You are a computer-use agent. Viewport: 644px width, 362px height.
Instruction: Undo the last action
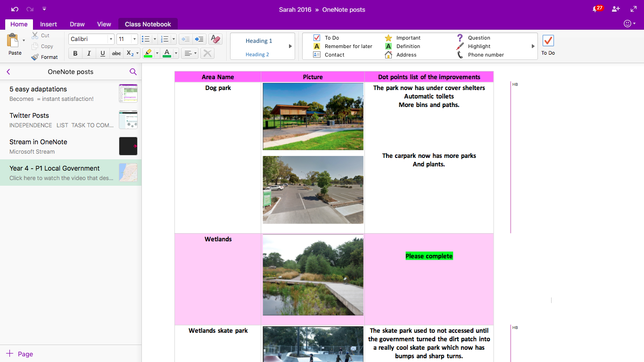[15, 9]
